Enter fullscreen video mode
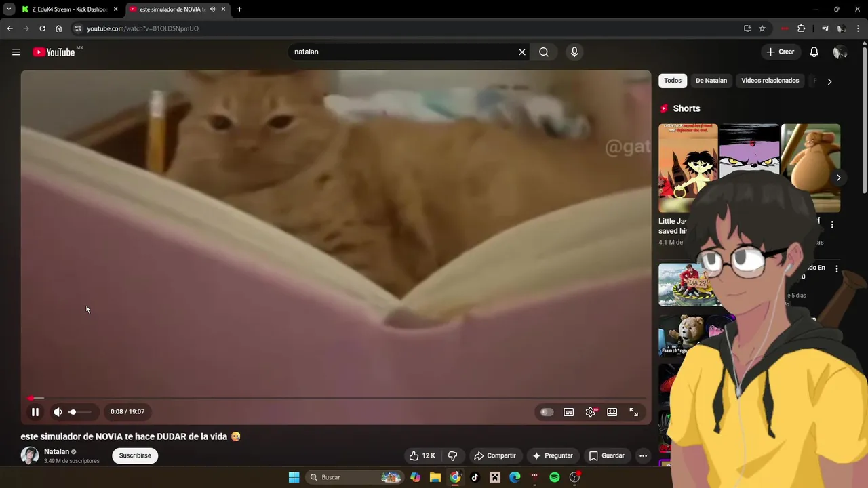The image size is (868, 488). coord(634,412)
